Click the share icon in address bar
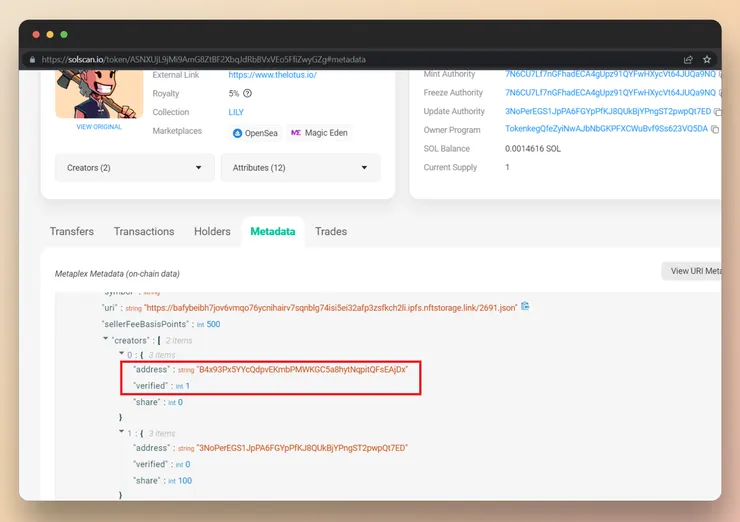This screenshot has width=740, height=522. [688, 59]
